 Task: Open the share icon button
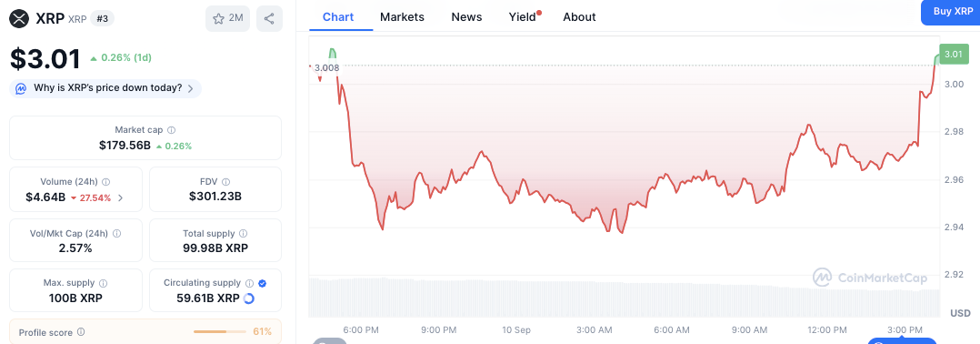[x=269, y=19]
